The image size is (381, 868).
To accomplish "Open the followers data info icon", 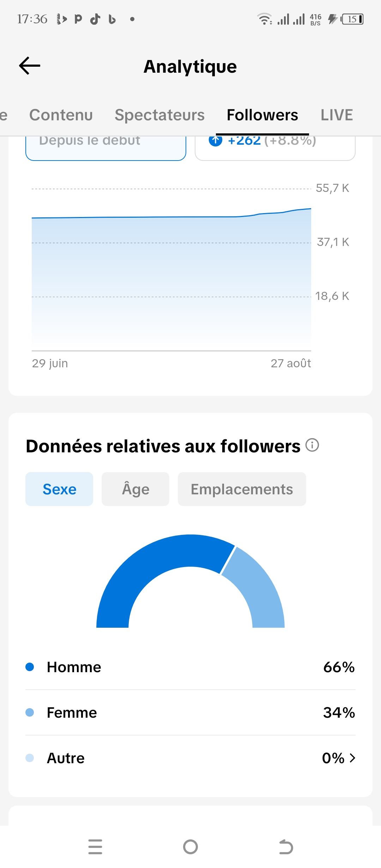I will (312, 445).
